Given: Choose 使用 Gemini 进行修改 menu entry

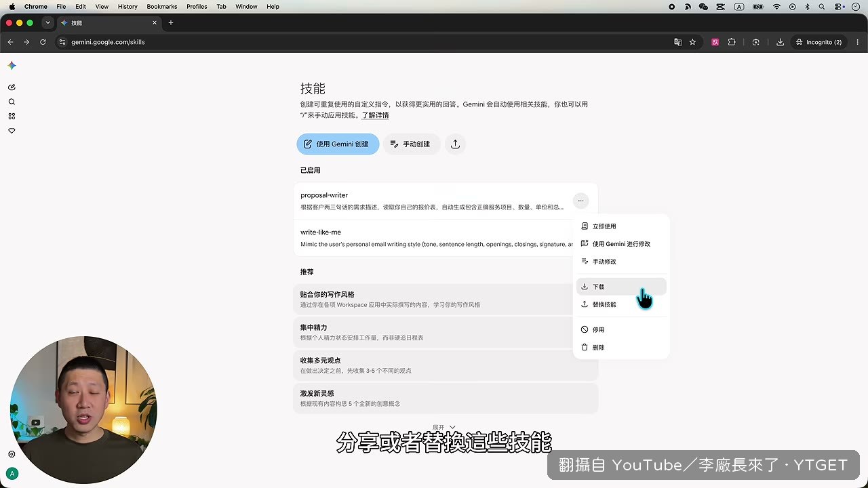Looking at the screenshot, I should 621,244.
